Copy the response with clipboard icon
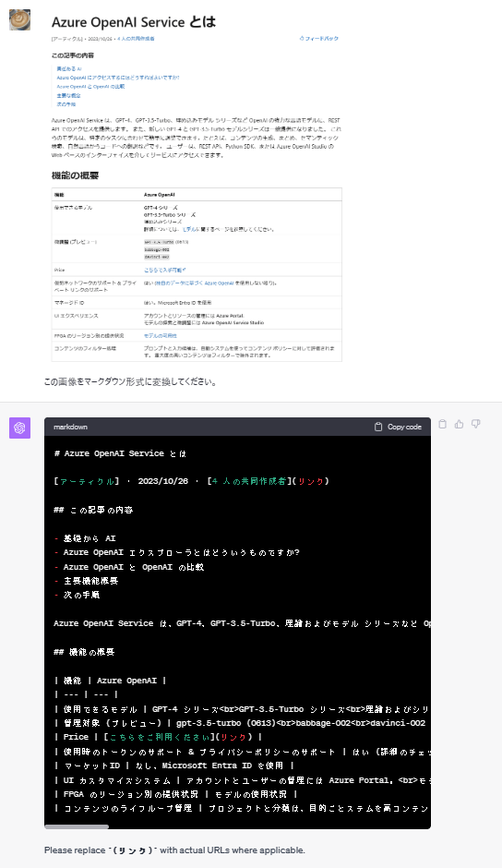The image size is (502, 868). tap(442, 424)
